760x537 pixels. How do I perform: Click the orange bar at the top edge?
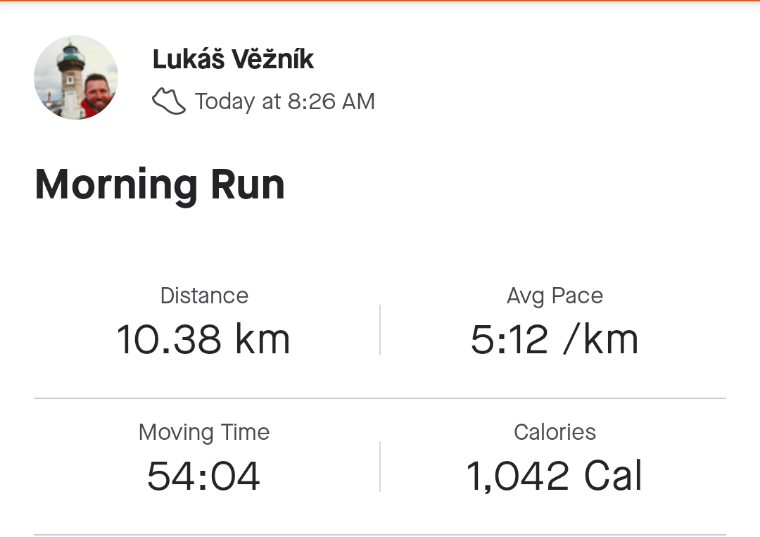pyautogui.click(x=380, y=1)
